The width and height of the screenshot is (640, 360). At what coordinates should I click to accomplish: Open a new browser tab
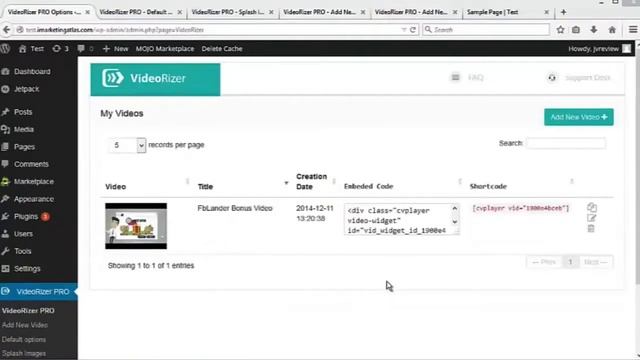tap(564, 12)
